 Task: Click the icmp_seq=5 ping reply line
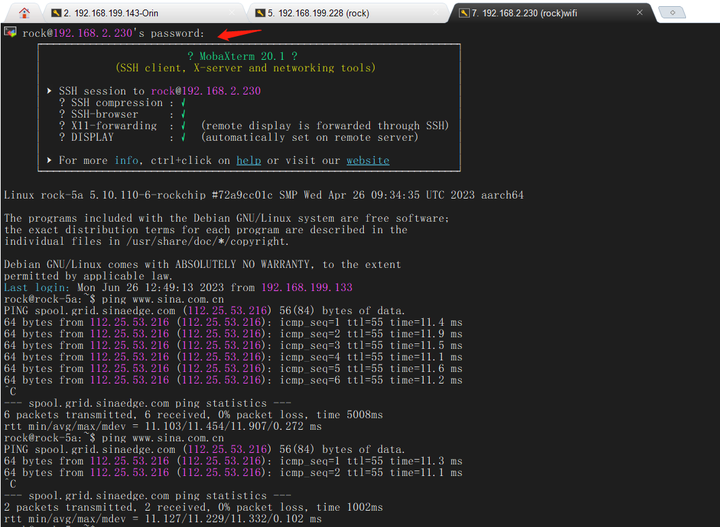click(233, 369)
